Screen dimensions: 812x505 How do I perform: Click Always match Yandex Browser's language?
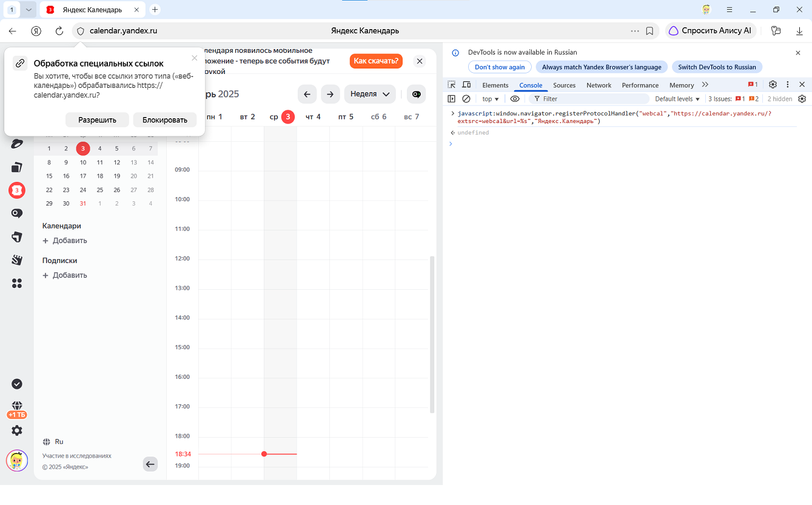[602, 67]
